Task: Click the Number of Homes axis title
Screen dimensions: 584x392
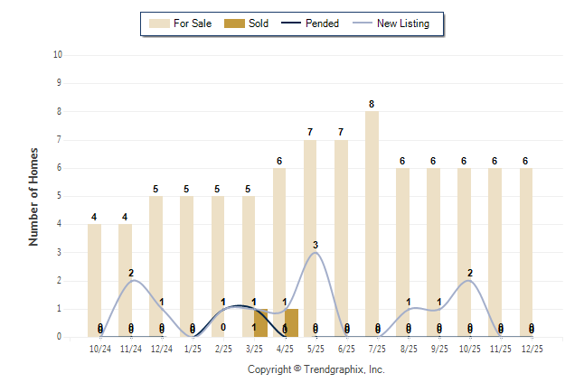Action: tap(34, 196)
